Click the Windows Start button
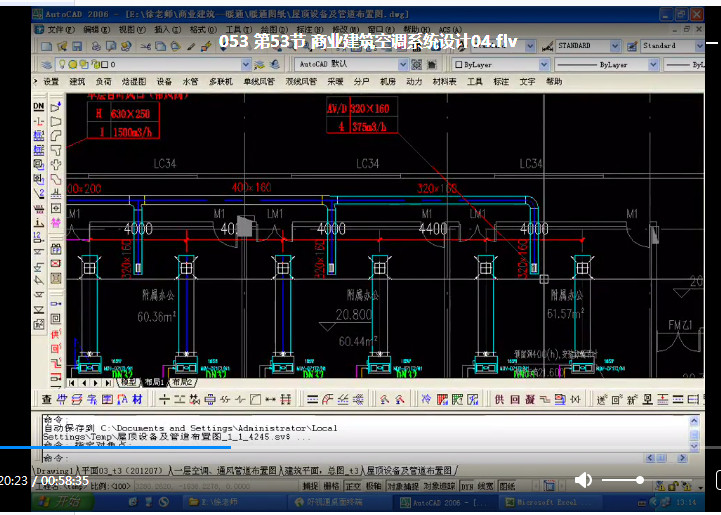This screenshot has width=721, height=515. click(61, 501)
